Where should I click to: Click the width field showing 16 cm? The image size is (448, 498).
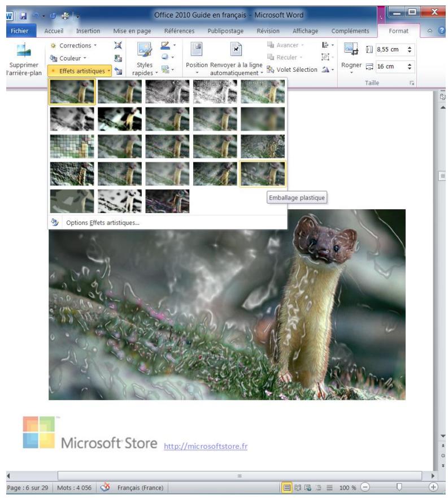390,66
